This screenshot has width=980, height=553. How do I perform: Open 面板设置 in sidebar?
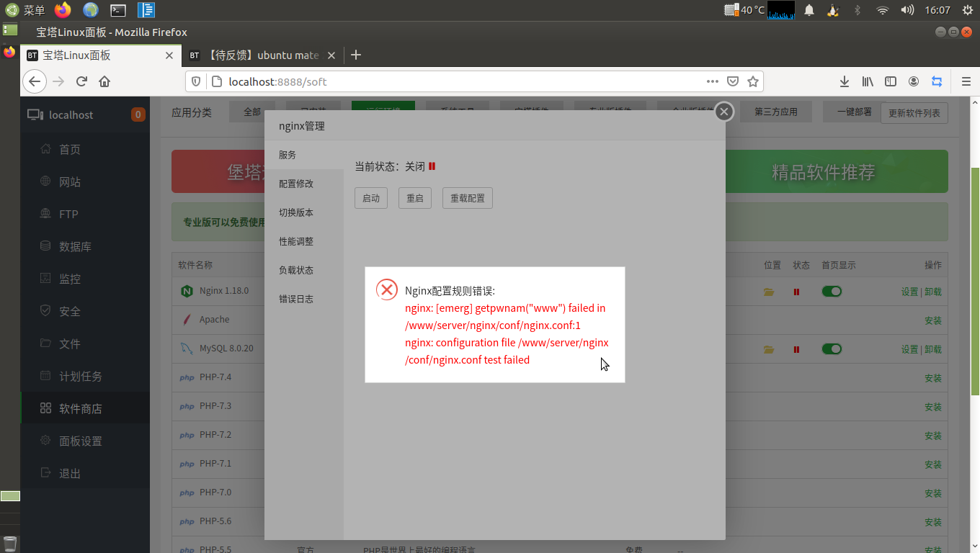[85, 441]
